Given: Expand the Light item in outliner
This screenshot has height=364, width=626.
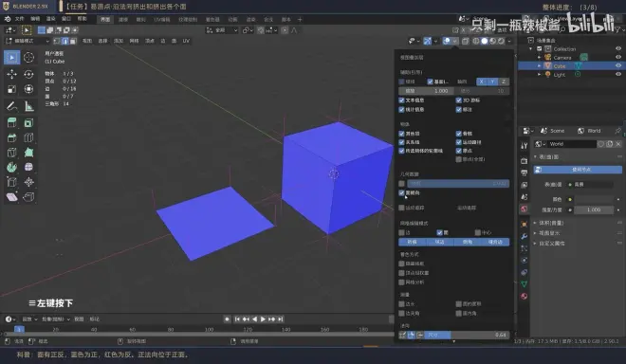Looking at the screenshot, I should pos(540,74).
